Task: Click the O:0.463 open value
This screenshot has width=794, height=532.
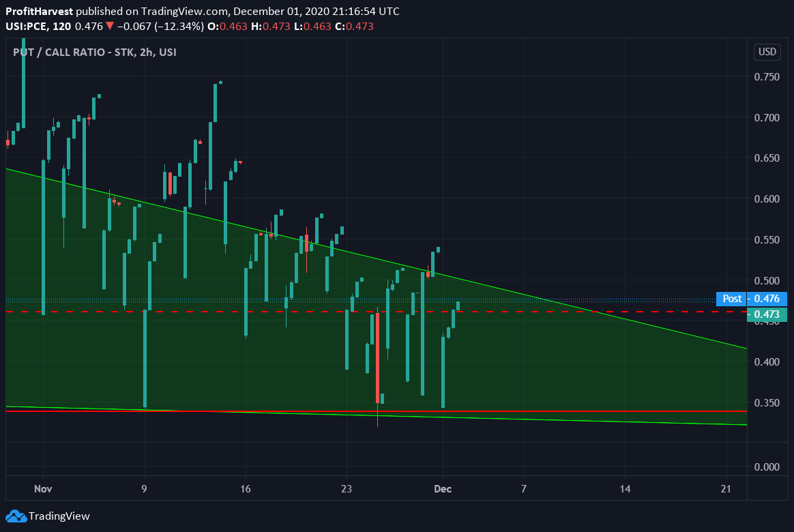Action: (227, 27)
